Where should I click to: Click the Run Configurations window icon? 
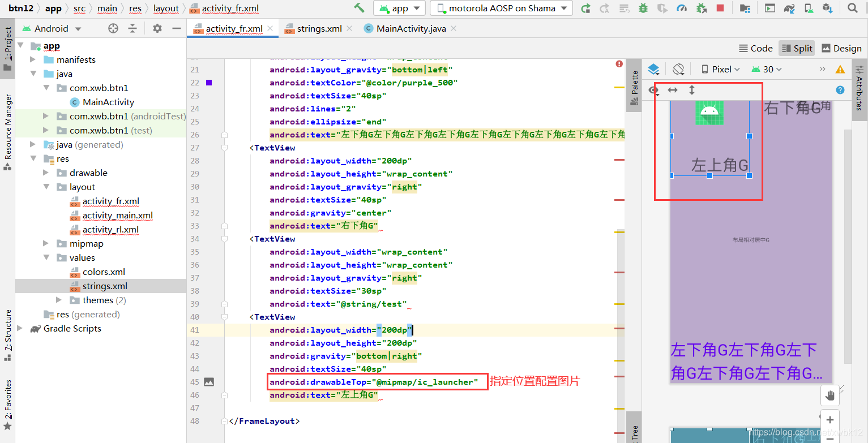pyautogui.click(x=769, y=8)
